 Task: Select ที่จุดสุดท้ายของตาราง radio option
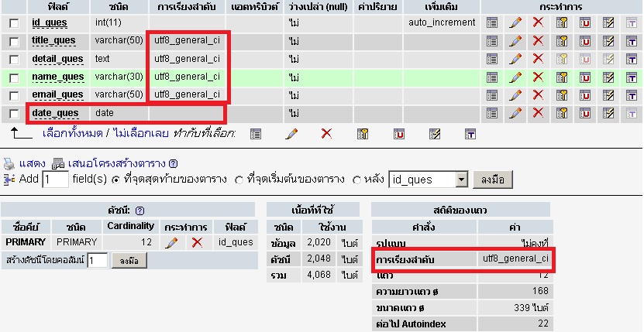[116, 180]
